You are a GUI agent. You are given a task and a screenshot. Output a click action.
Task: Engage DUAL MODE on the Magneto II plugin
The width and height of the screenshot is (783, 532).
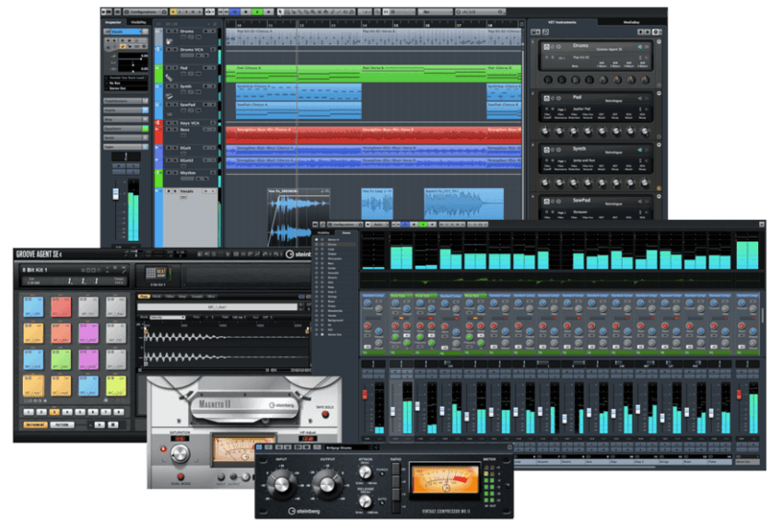coord(180,476)
